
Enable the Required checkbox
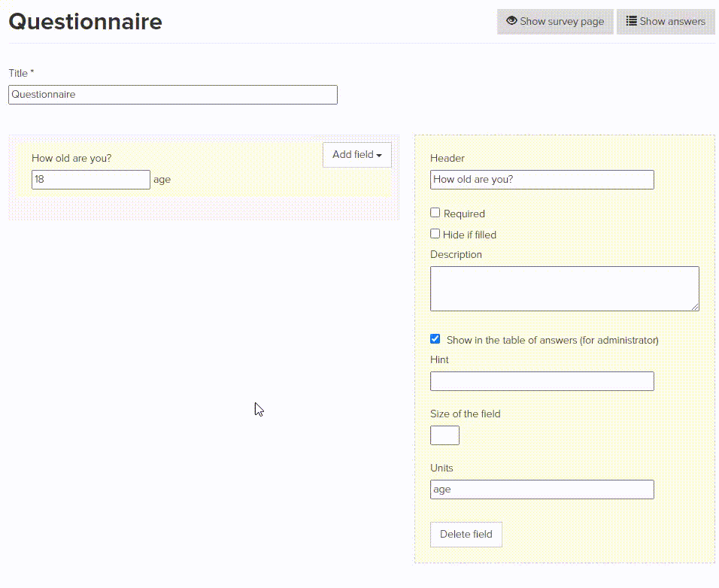(435, 213)
